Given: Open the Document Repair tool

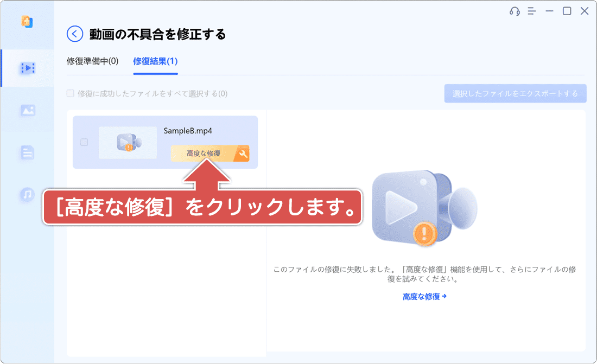Looking at the screenshot, I should [27, 152].
